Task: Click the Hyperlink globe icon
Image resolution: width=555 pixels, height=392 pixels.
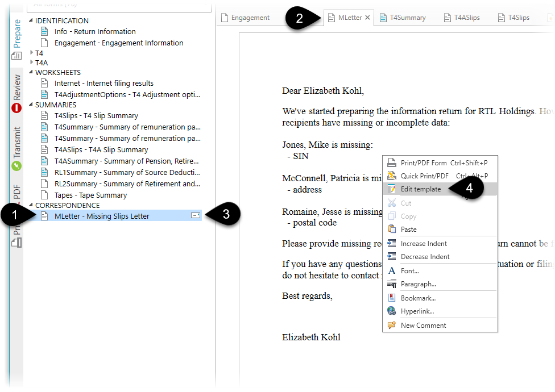Action: tap(392, 311)
